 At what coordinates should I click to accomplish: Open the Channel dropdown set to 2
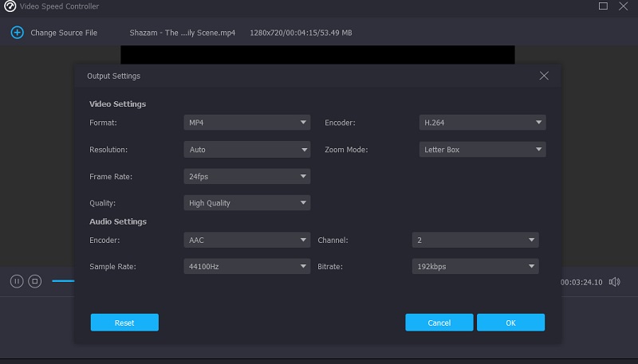coord(475,240)
